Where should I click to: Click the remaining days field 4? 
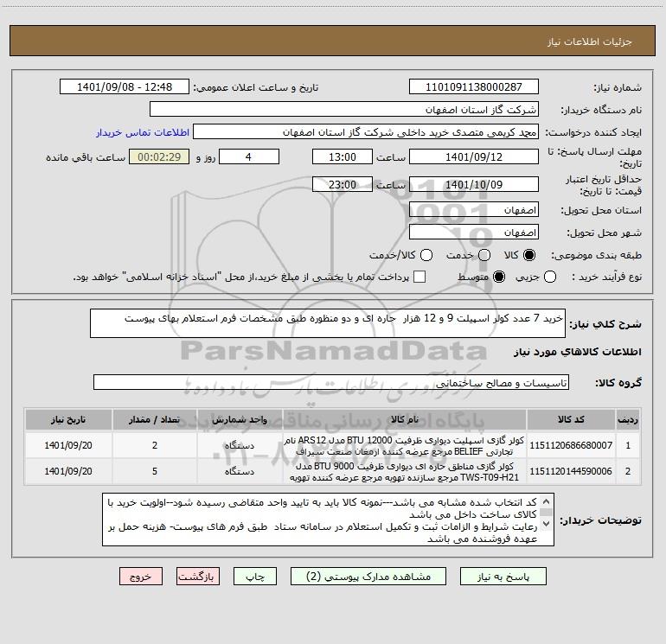click(x=249, y=156)
